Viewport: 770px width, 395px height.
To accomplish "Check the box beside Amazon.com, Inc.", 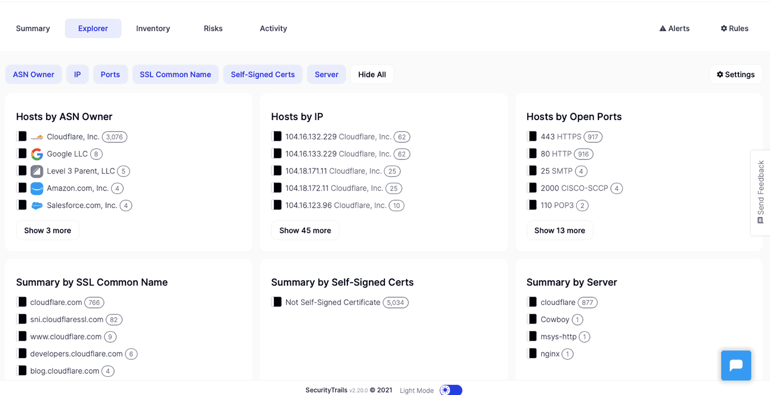I will pos(22,188).
